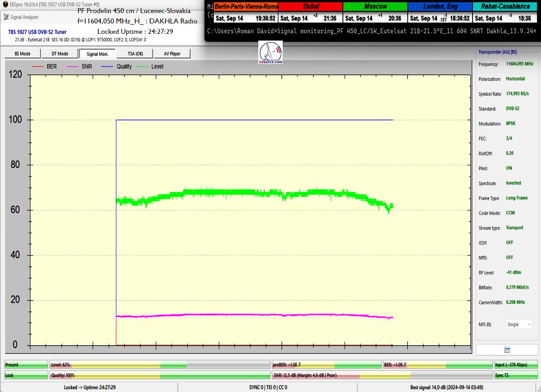The image size is (541, 392).
Task: Switch to the DT Mode tab
Action: point(60,54)
